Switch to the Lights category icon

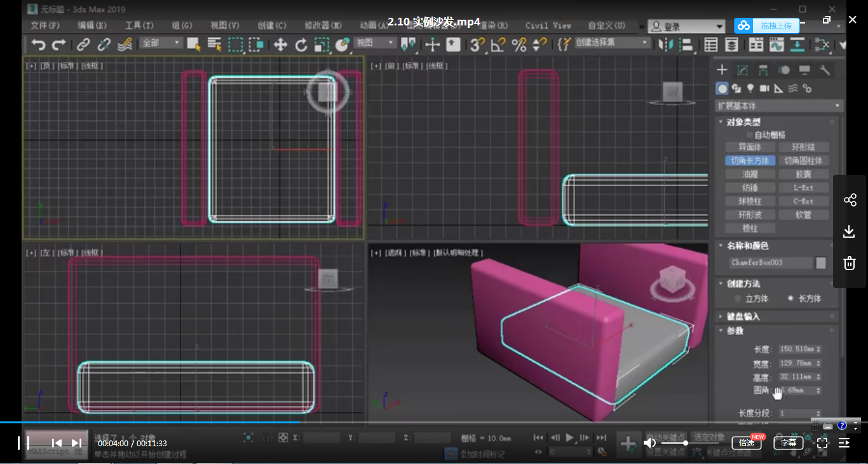tap(750, 88)
